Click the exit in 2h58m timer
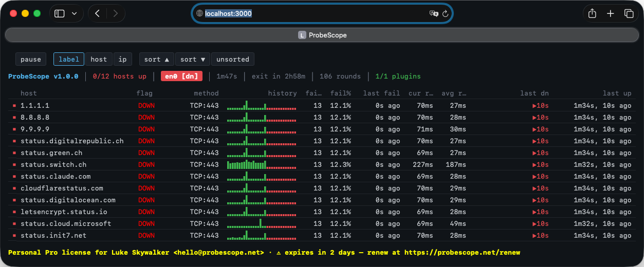Viewport: 644px width, 267px height. (x=278, y=76)
